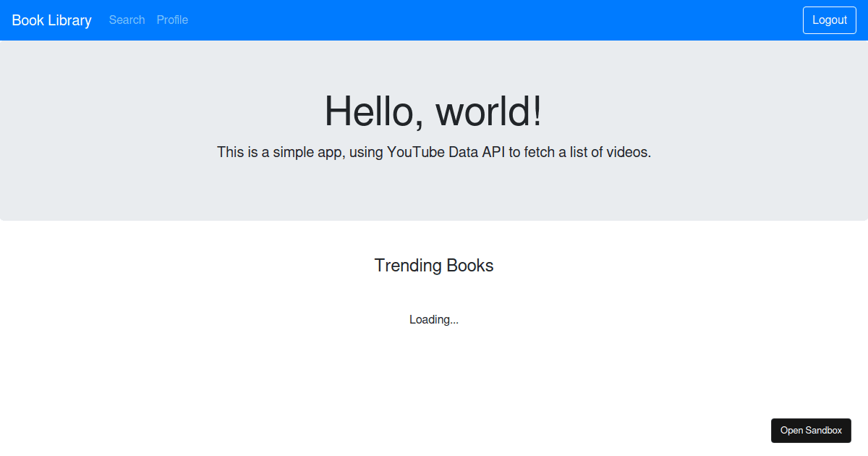This screenshot has width=868, height=456.
Task: Select the Search navigation item
Action: 127,20
